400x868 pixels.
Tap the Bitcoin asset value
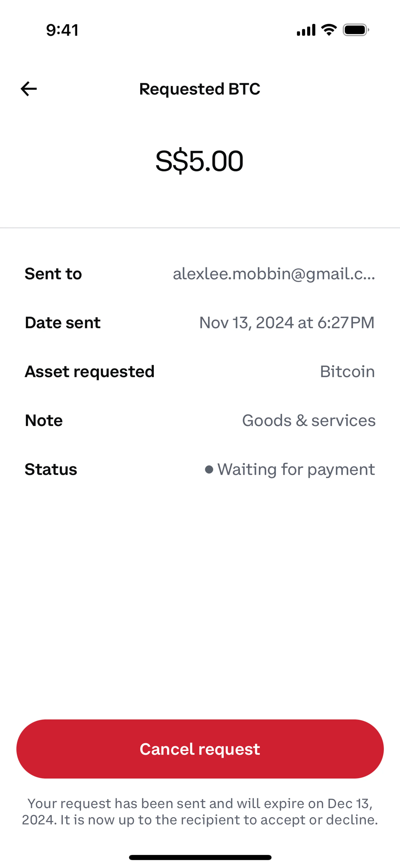point(347,372)
